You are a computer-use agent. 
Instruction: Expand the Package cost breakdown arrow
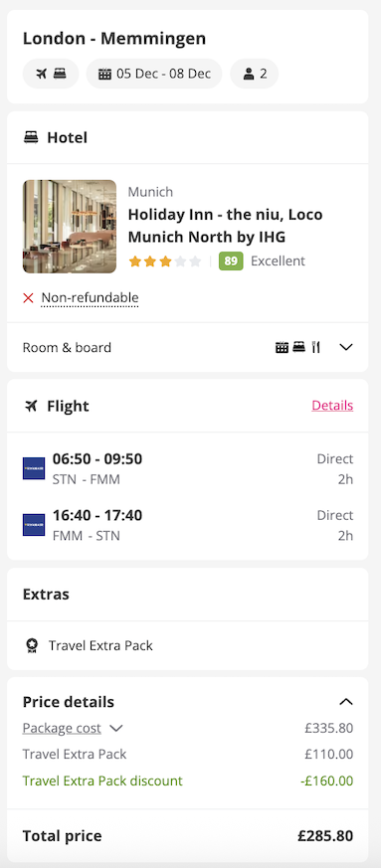pyautogui.click(x=115, y=729)
